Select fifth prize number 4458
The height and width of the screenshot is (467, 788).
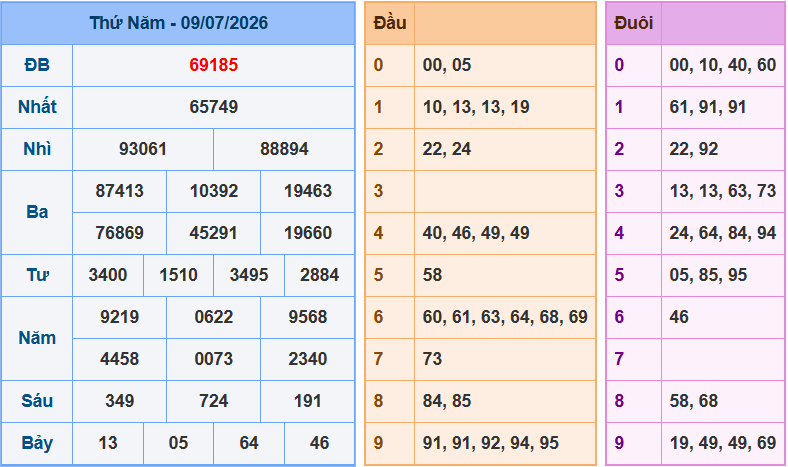coord(120,359)
